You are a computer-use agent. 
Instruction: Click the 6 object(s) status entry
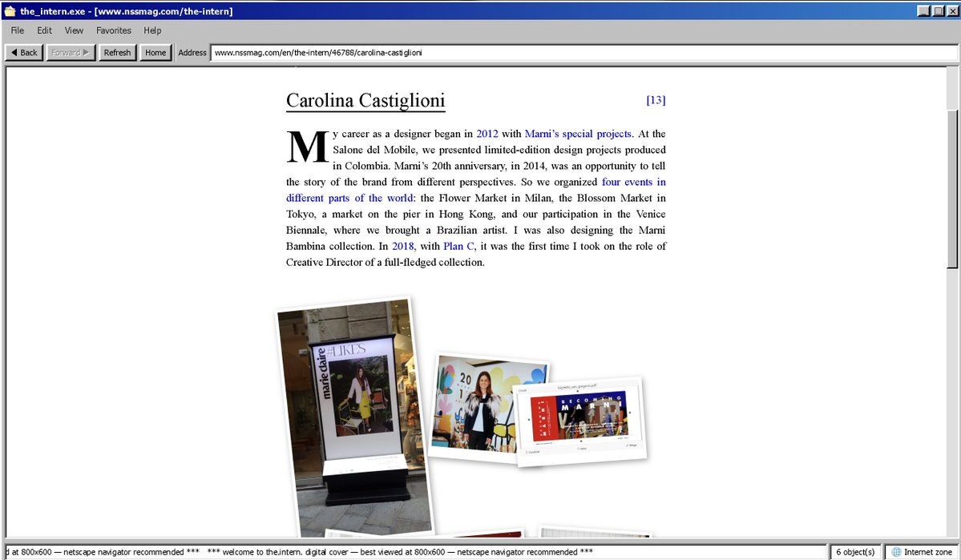(855, 552)
